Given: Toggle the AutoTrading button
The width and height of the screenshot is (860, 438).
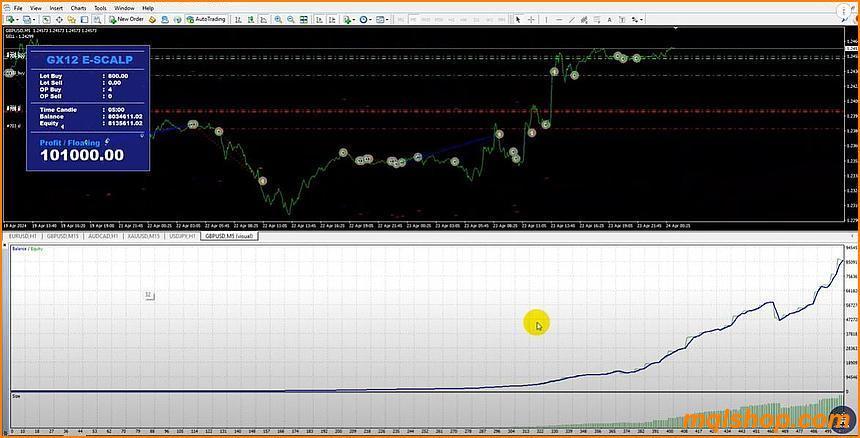Looking at the screenshot, I should tap(206, 19).
